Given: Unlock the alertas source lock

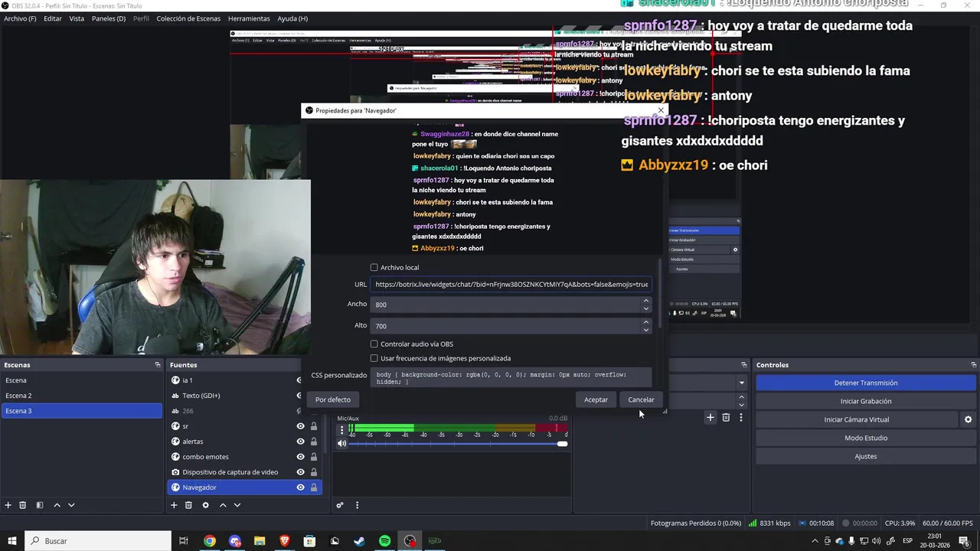Looking at the screenshot, I should (x=313, y=442).
